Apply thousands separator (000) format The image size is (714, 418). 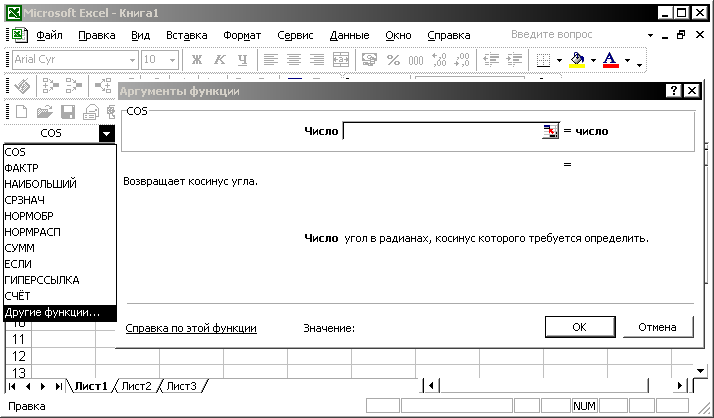tap(416, 60)
